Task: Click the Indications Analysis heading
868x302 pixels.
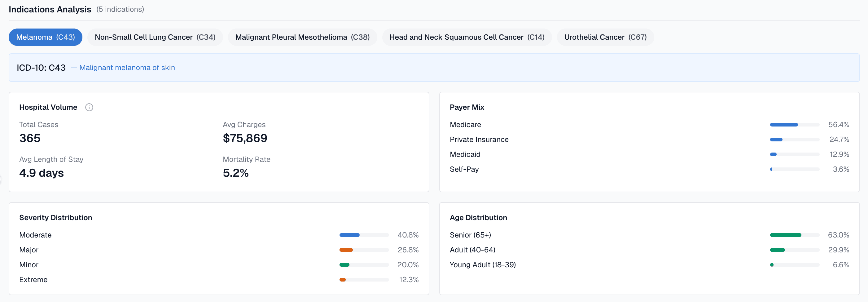Action: coord(50,9)
